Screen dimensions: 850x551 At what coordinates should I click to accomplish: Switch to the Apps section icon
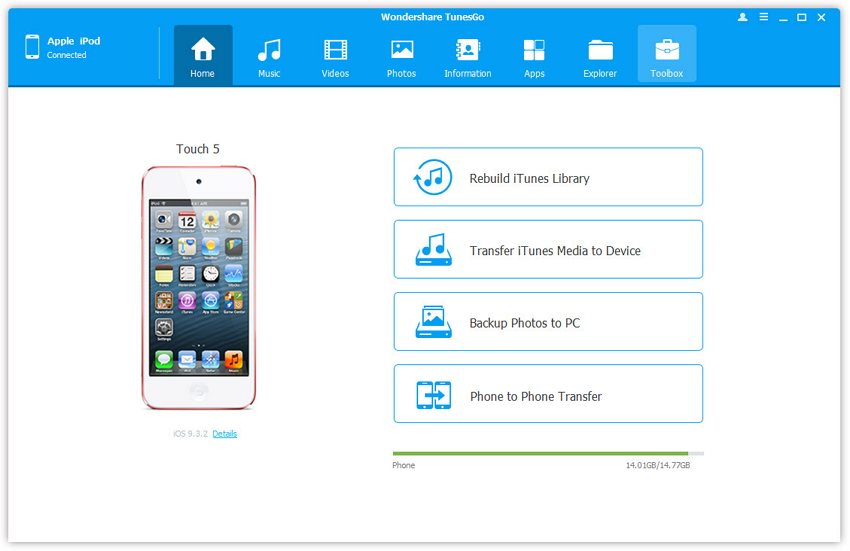534,50
